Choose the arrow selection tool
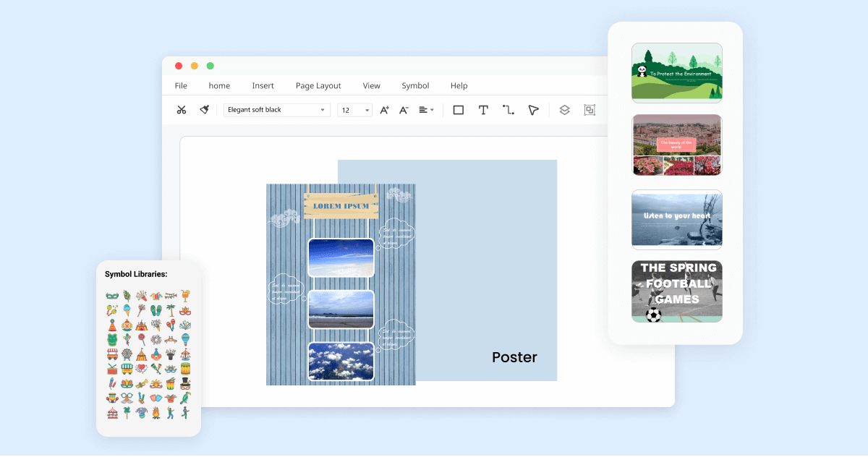The image size is (868, 457). [533, 110]
